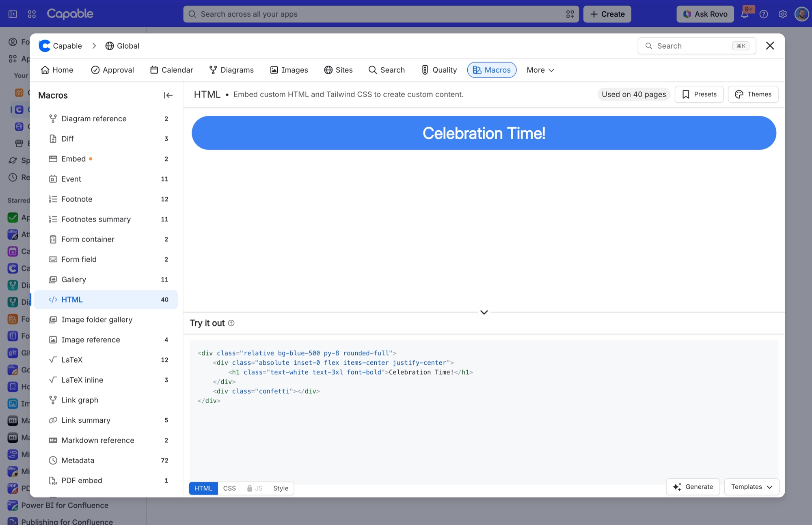Switch to the Home tab
Image resolution: width=812 pixels, height=525 pixels.
coord(57,70)
